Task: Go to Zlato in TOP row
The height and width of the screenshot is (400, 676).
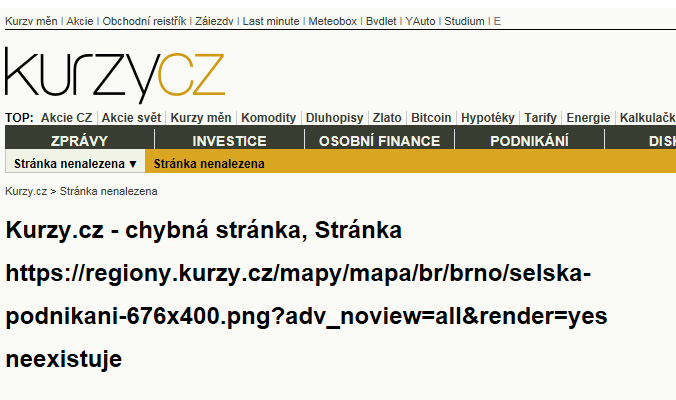Action: [387, 118]
